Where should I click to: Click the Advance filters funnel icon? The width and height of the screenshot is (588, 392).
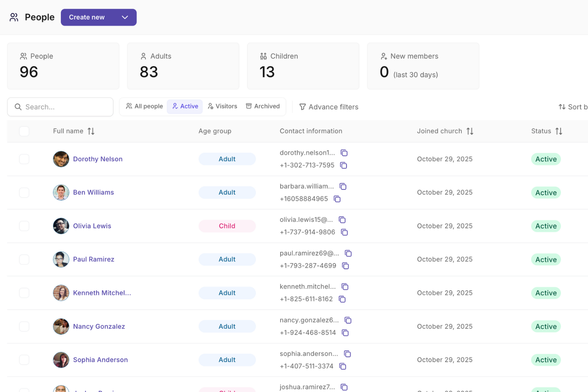point(303,107)
